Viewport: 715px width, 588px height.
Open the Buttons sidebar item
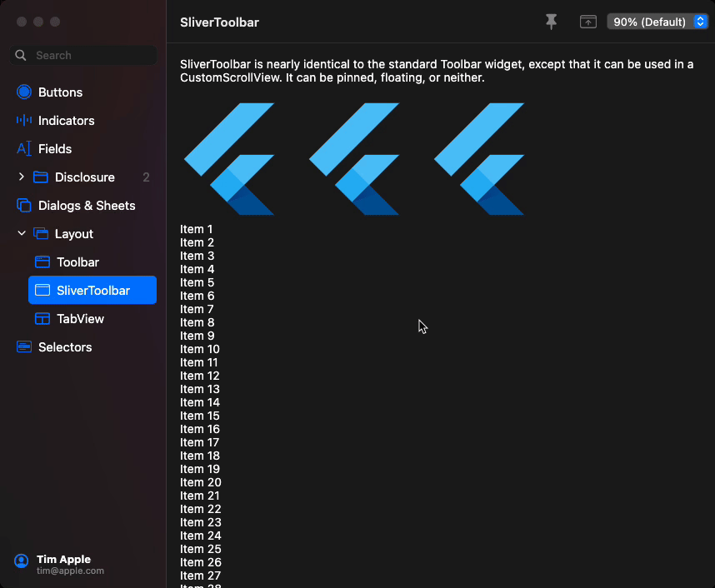coord(60,92)
